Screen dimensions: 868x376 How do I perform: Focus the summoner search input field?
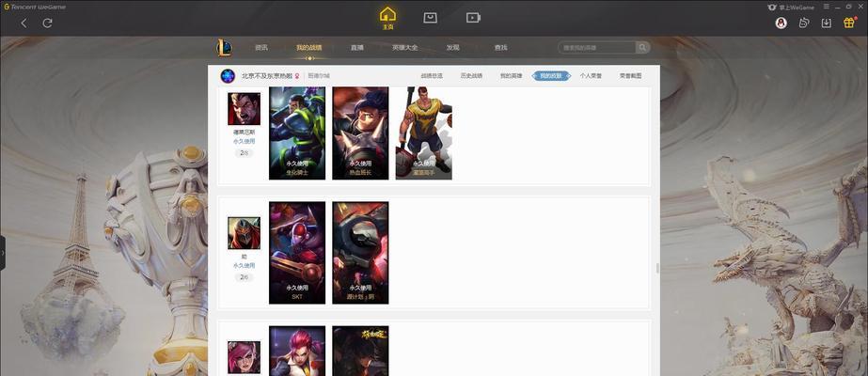(597, 48)
